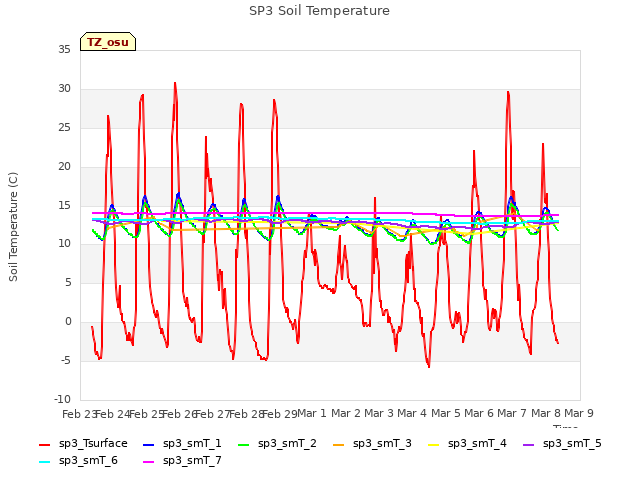
Task: Click the blue sp3_smT_1 legend swatch
Action: click(x=149, y=445)
